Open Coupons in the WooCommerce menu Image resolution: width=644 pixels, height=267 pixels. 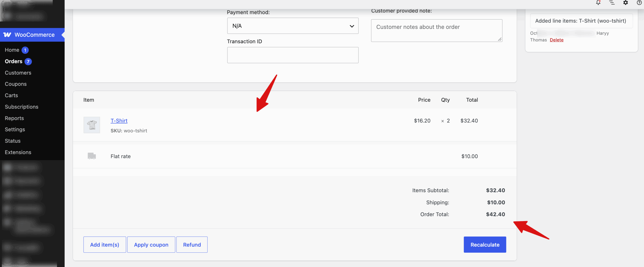[x=16, y=84]
